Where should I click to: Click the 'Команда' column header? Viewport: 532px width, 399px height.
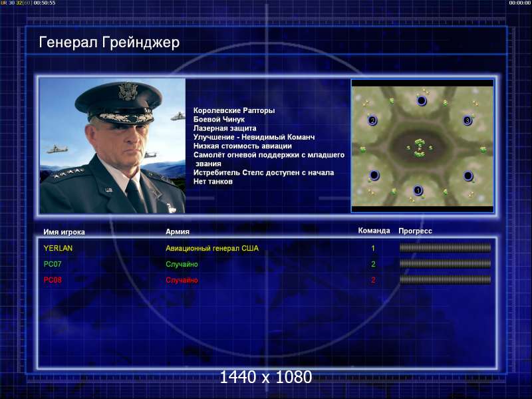click(x=374, y=231)
